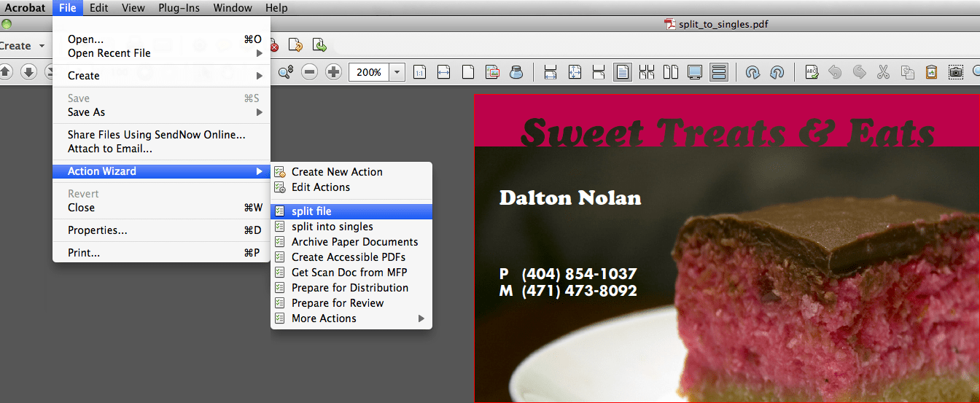Expand the Create submenu in File menu
The image size is (980, 403).
point(161,76)
